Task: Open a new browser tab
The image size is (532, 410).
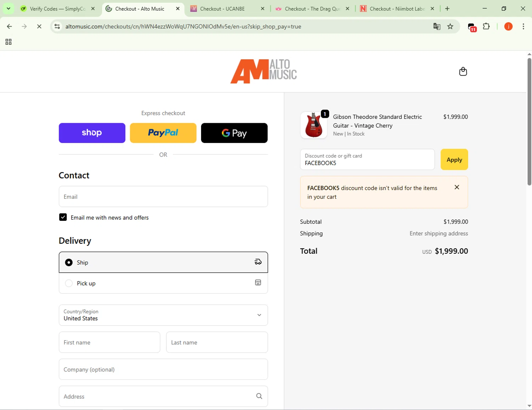Action: 447,9
